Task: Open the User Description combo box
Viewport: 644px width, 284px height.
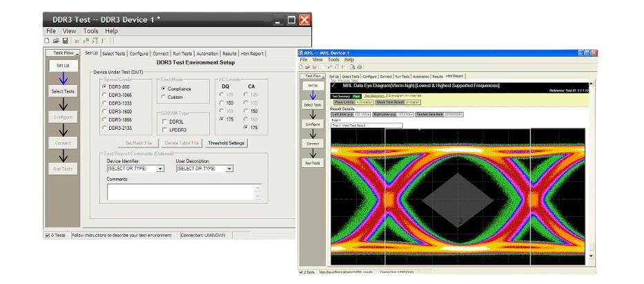Action: 229,168
